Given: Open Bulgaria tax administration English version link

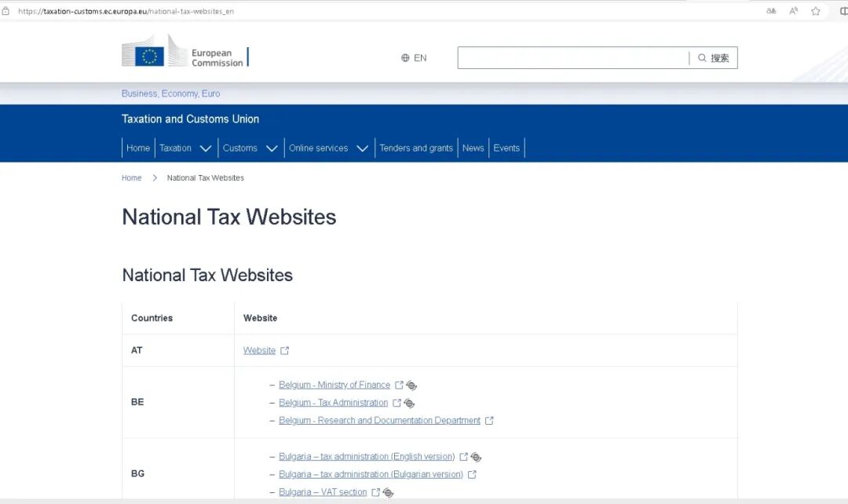Looking at the screenshot, I should click(x=367, y=457).
